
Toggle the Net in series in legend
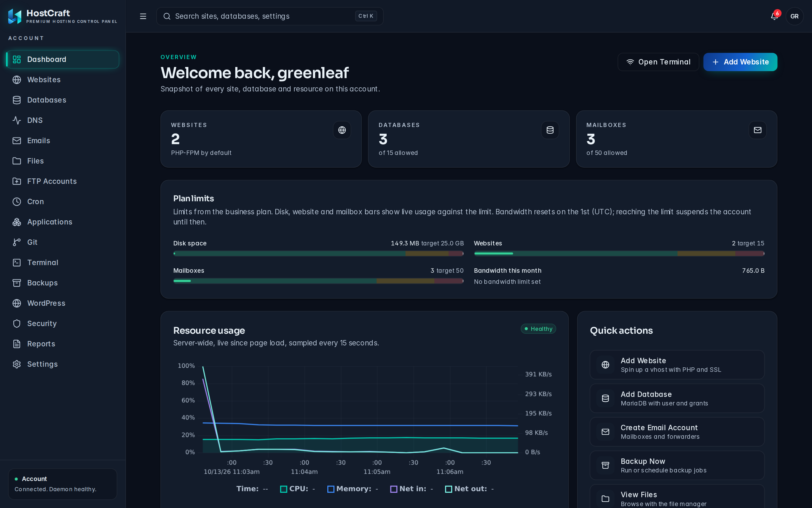click(412, 489)
